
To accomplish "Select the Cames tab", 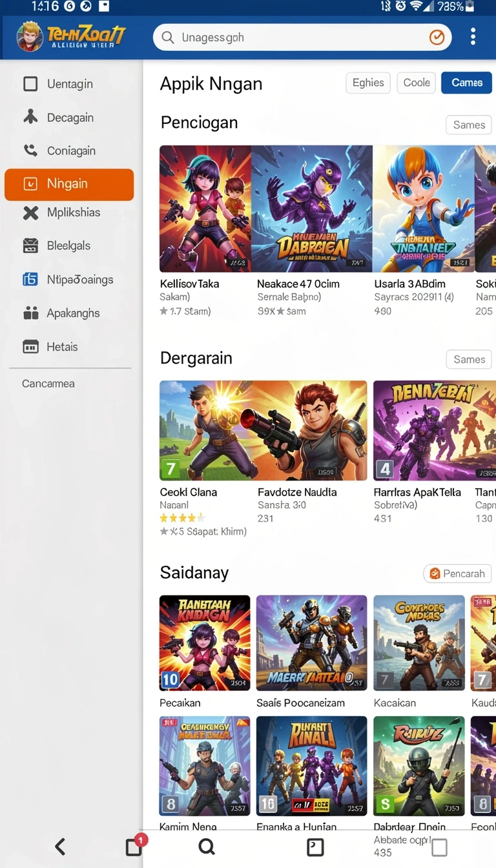I will pos(467,83).
